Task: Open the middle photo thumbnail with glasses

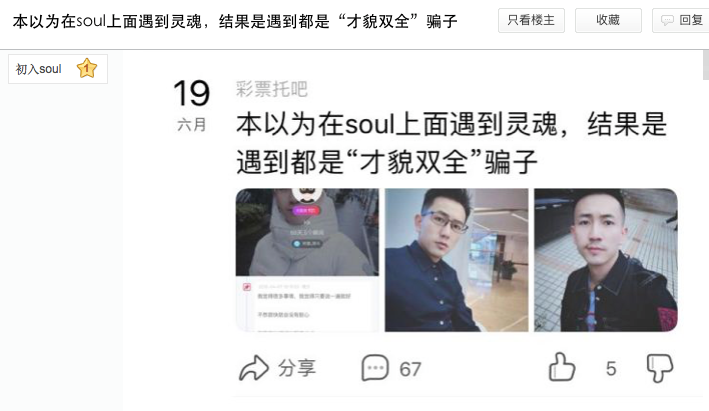Action: (x=456, y=260)
